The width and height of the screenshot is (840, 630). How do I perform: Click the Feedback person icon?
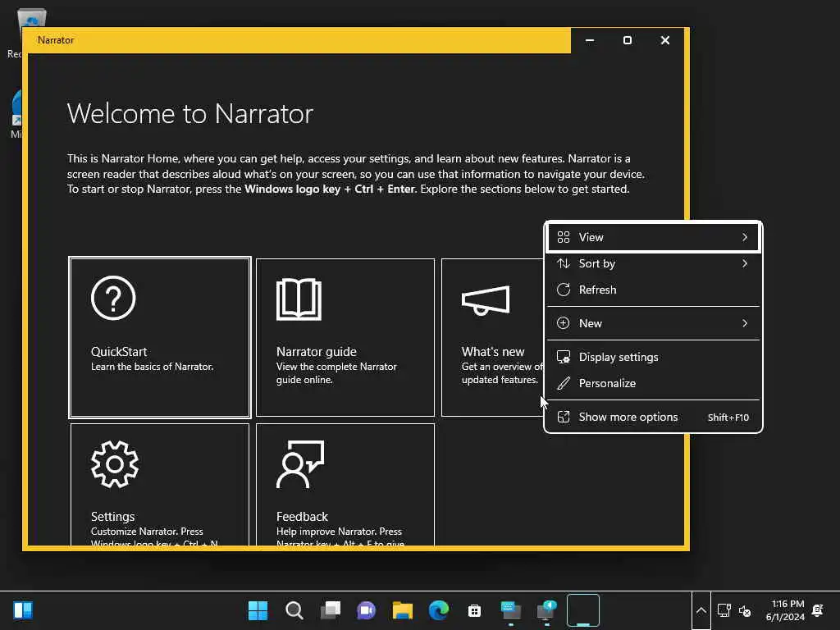[x=300, y=464]
